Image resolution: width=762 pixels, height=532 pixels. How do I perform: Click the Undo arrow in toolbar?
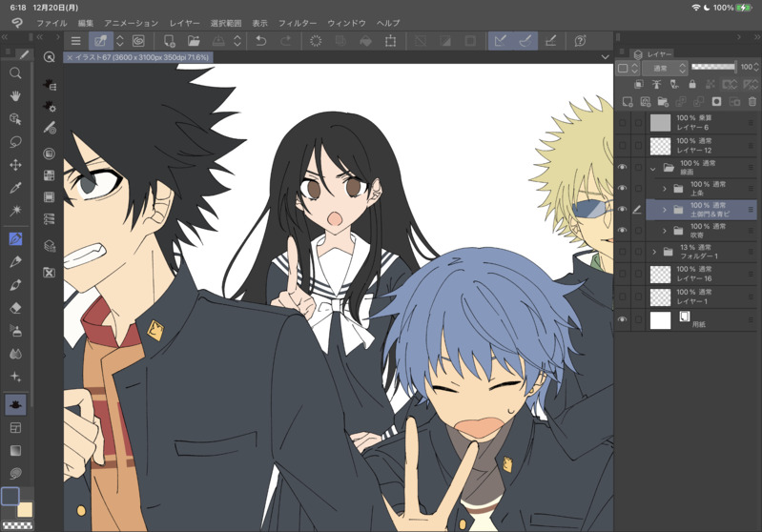(261, 41)
